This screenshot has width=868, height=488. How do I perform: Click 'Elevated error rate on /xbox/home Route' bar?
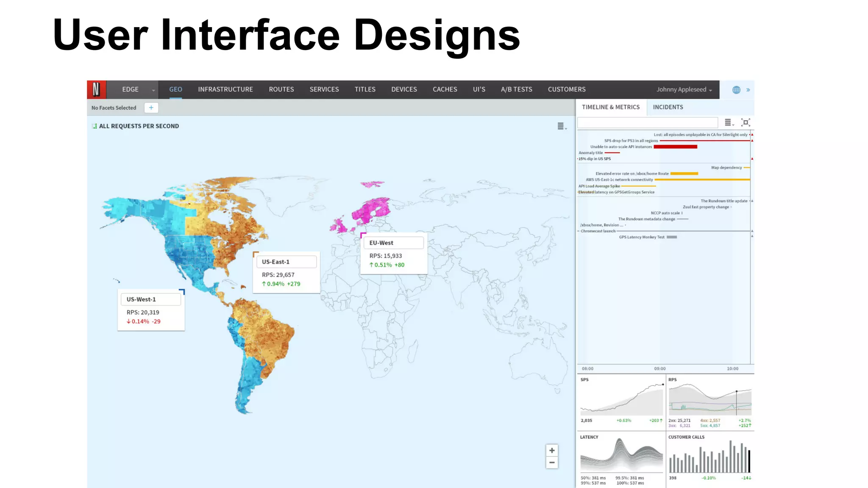coord(684,174)
